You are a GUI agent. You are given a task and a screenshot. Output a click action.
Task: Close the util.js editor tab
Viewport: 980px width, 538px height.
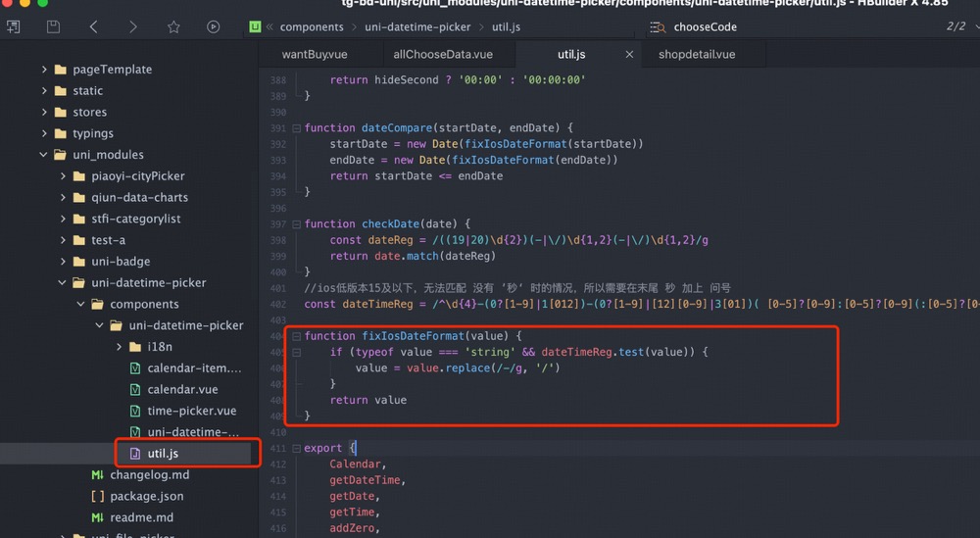click(x=629, y=55)
